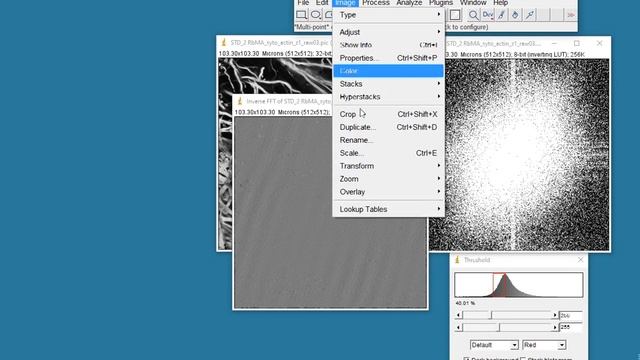This screenshot has width=640, height=360.
Task: Expand the Transform submenu
Action: (388, 166)
